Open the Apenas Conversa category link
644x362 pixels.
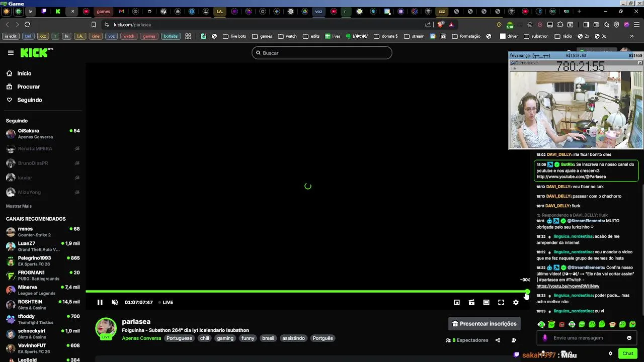[x=141, y=338]
